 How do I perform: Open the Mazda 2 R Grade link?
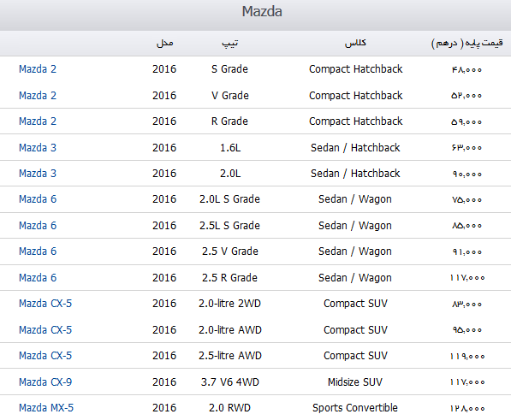[38, 121]
